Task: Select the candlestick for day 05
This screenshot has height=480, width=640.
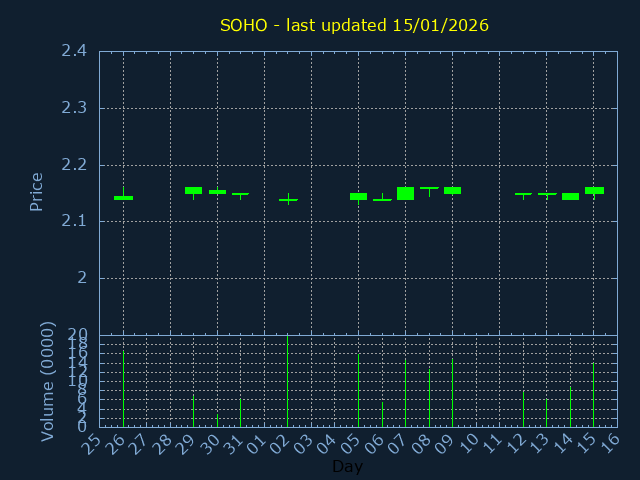Action: pyautogui.click(x=358, y=196)
